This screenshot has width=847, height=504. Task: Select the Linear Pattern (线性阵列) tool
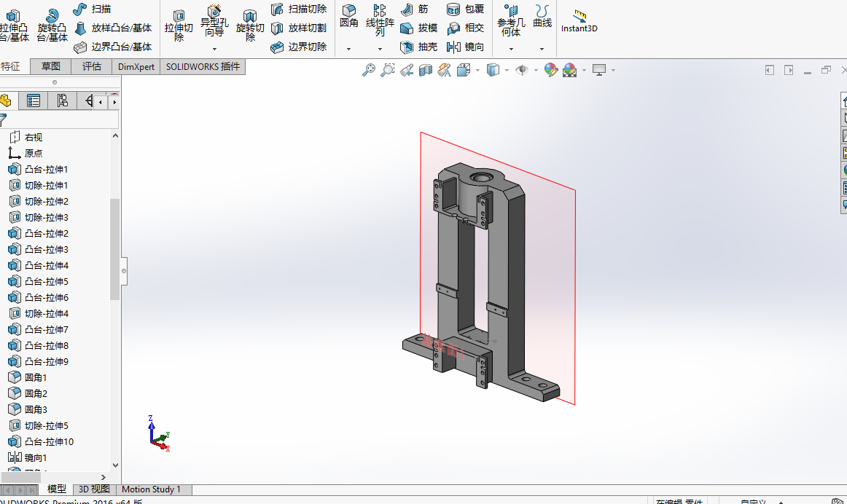(380, 20)
